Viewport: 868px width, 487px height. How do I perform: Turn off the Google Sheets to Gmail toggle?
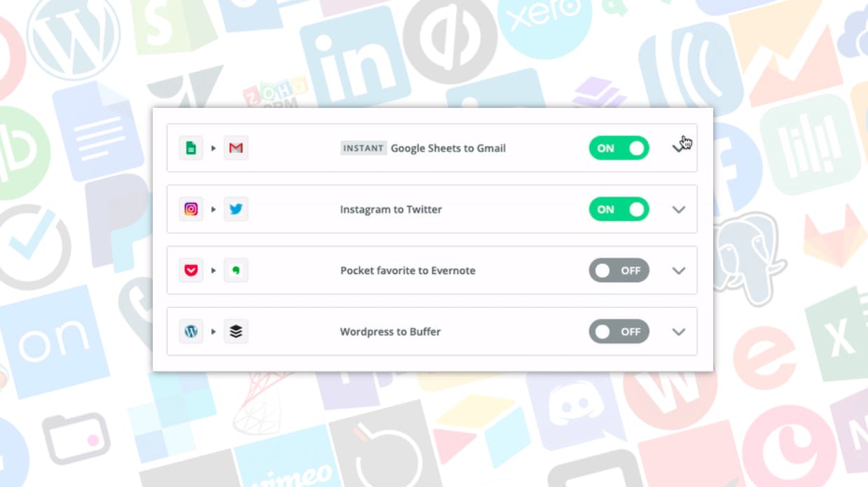(619, 148)
